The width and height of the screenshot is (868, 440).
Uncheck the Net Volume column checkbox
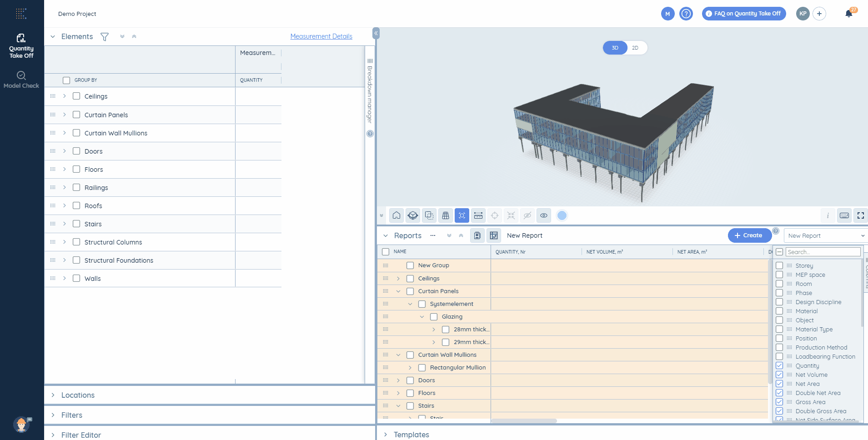[x=779, y=375]
